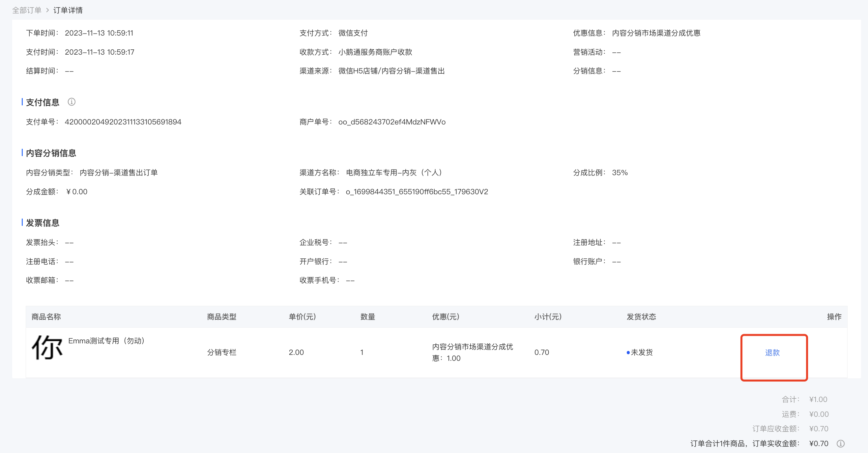The height and width of the screenshot is (453, 868).
Task: Click the 商品名称 column header
Action: pos(46,317)
